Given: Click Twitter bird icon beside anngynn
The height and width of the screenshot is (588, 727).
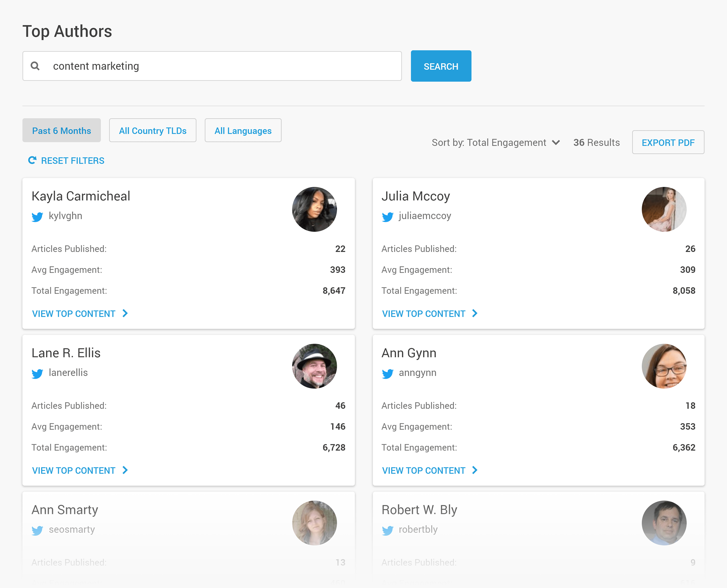Looking at the screenshot, I should pyautogui.click(x=387, y=373).
